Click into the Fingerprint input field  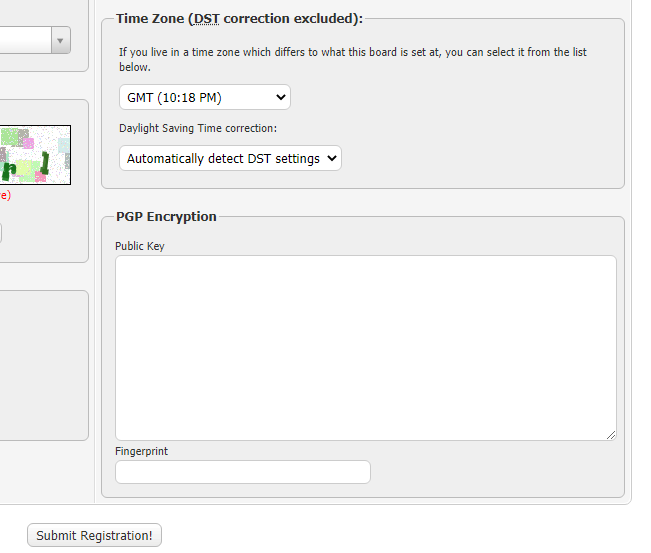(x=243, y=472)
